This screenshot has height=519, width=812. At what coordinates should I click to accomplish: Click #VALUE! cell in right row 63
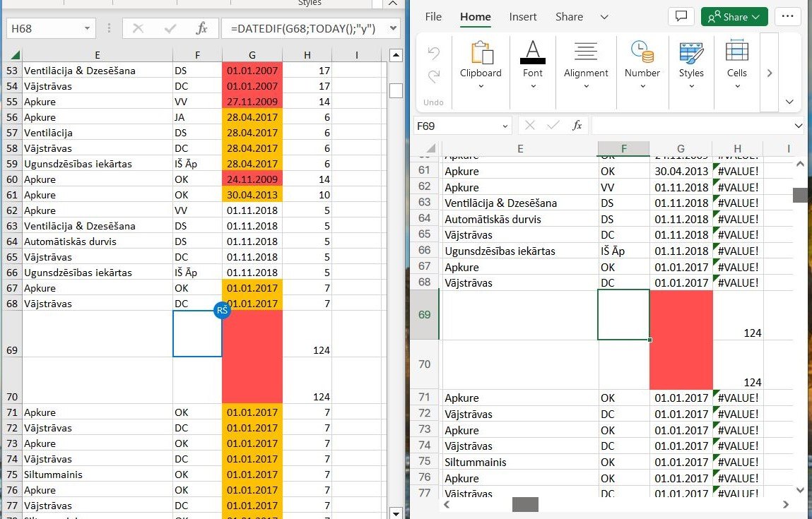(737, 203)
